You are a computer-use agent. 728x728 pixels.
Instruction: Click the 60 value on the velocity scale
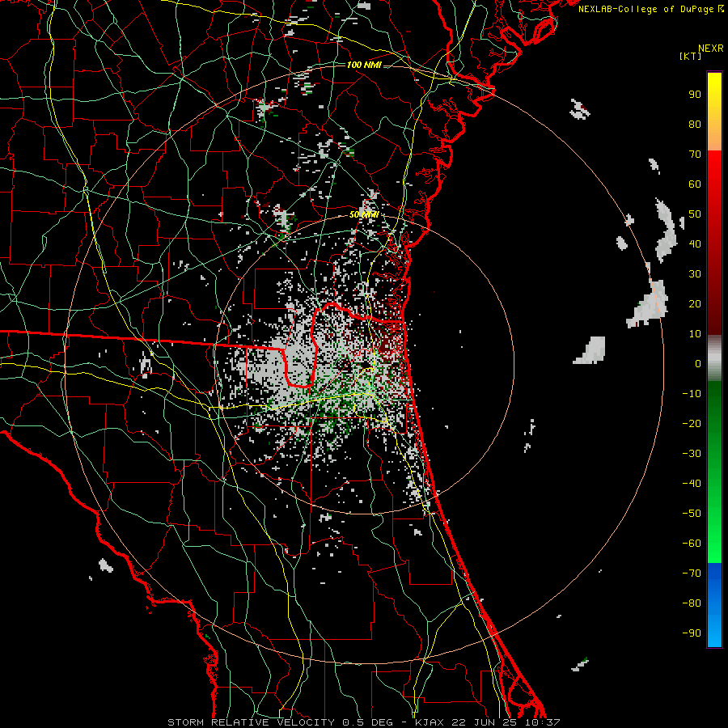point(695,184)
